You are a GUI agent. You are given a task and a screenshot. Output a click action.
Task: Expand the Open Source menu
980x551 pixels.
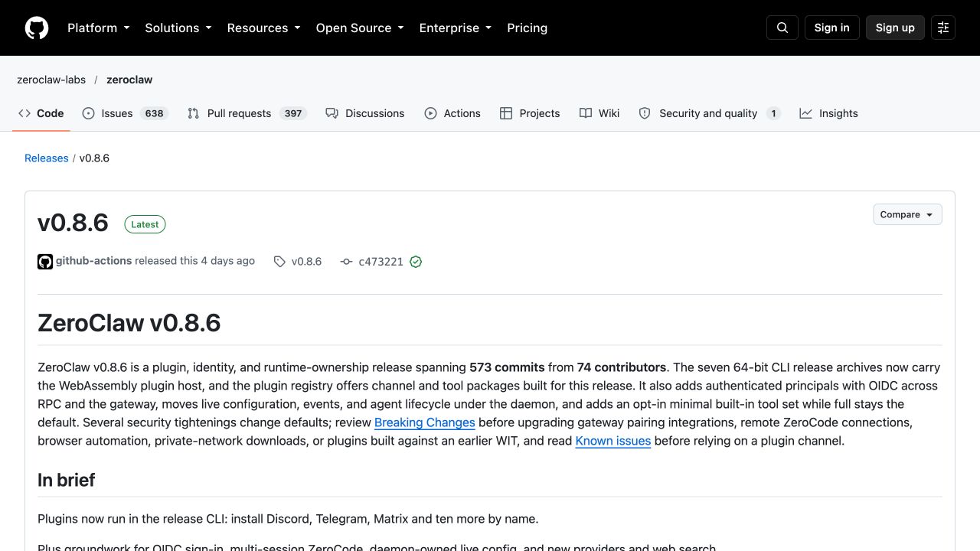click(360, 28)
